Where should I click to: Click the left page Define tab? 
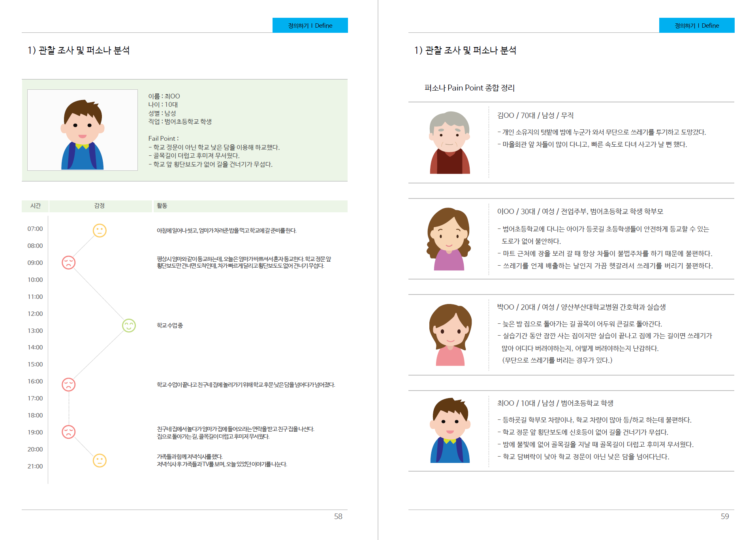click(310, 25)
